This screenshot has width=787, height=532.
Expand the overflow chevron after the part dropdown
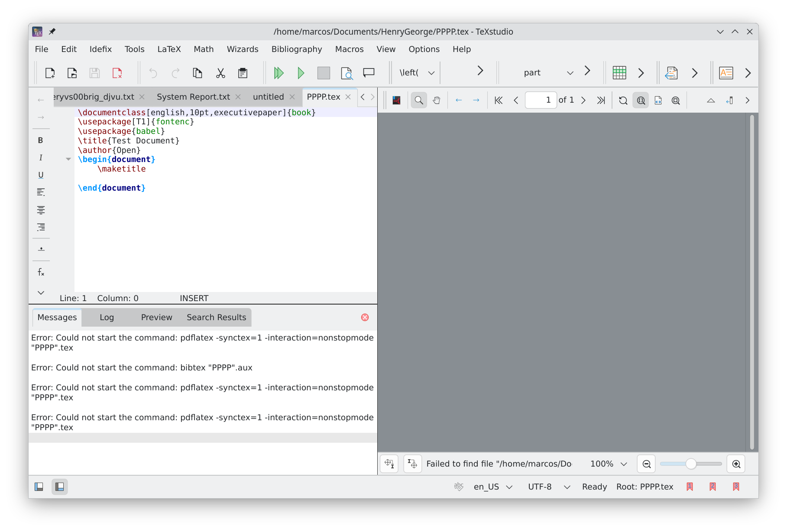(587, 71)
